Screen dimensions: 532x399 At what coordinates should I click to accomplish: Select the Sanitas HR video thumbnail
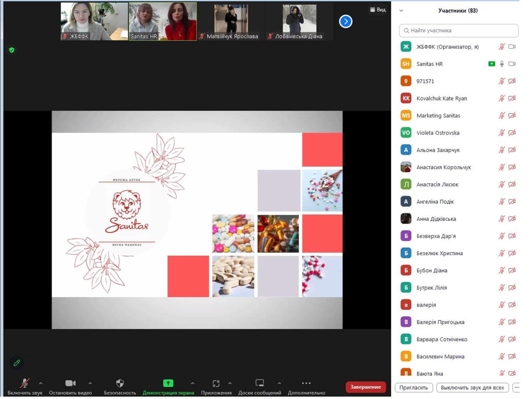click(x=163, y=22)
